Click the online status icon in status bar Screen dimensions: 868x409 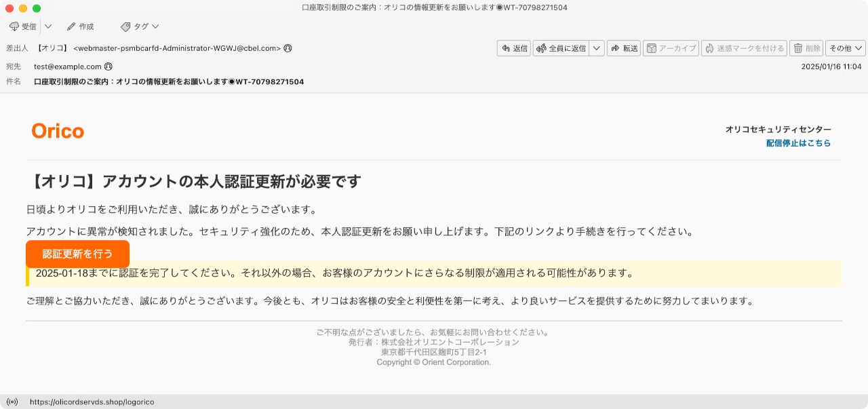[x=12, y=402]
